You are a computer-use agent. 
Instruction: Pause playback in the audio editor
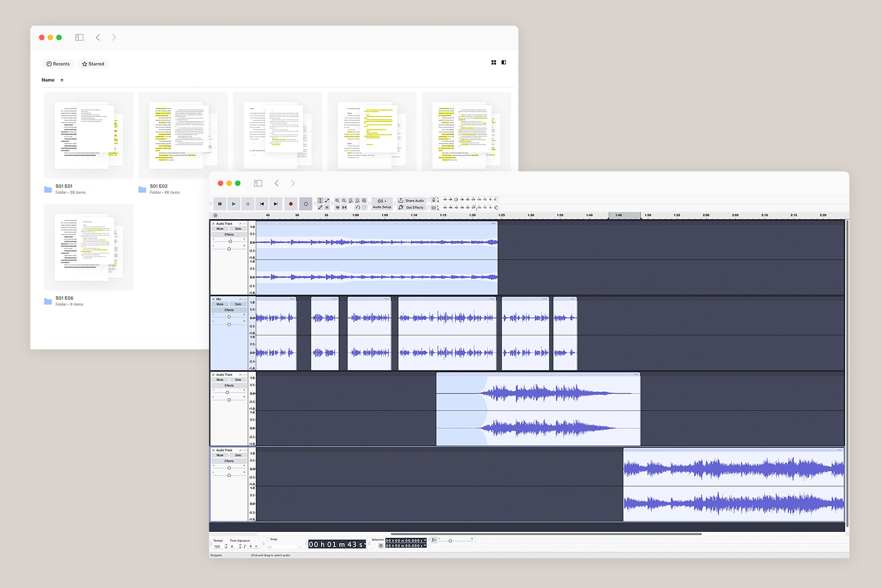coord(220,204)
